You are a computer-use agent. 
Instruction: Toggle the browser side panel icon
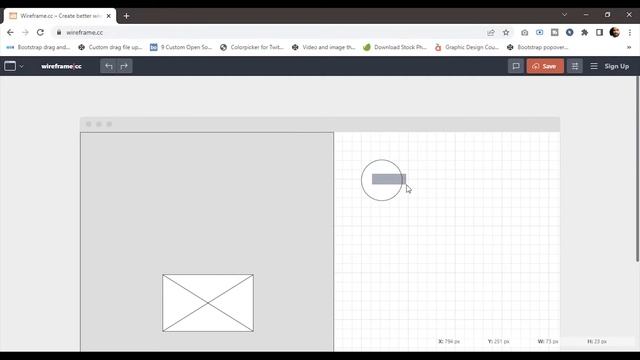(x=599, y=32)
